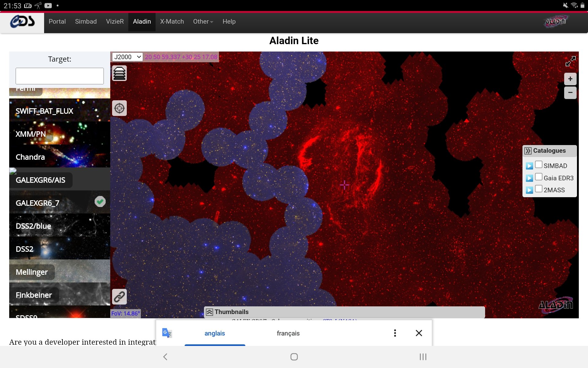Click the blue arrow next to Gaia EDR3
This screenshot has width=588, height=368.
pyautogui.click(x=529, y=178)
